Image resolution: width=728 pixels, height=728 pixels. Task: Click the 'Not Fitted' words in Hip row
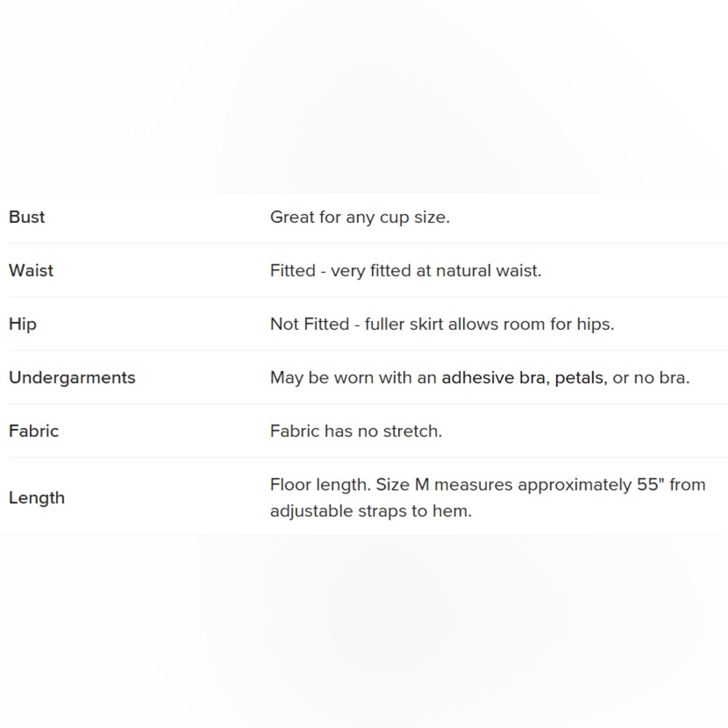[309, 324]
